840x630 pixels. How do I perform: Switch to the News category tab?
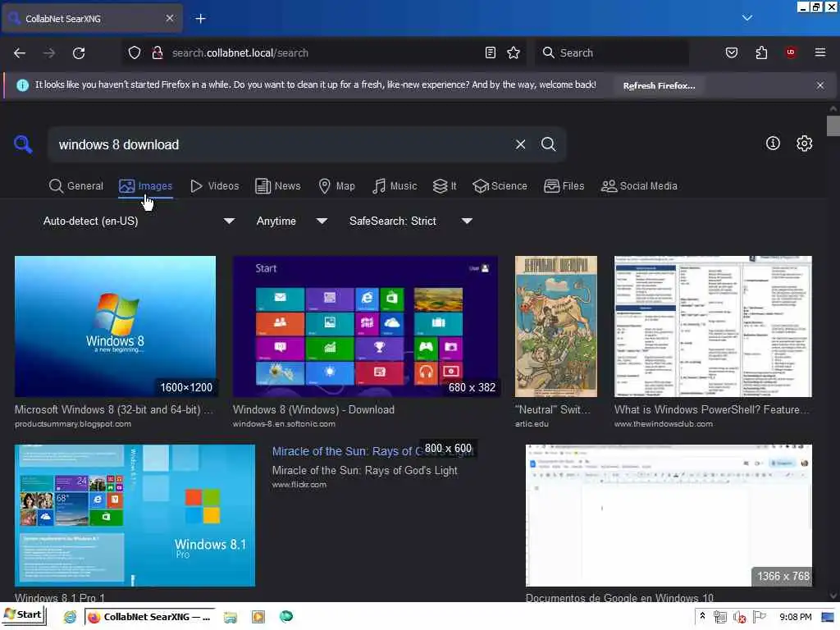(x=278, y=186)
